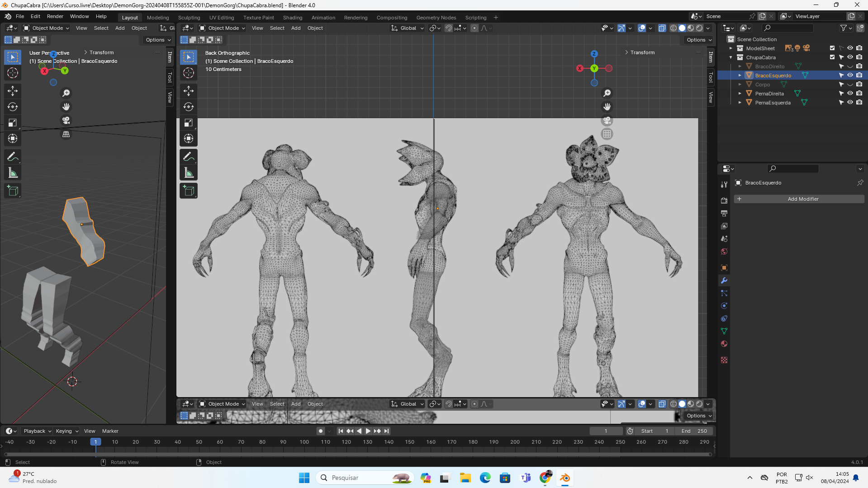Switch to the Sculpting workspace tab
Viewport: 868px width, 488px height.
[189, 18]
